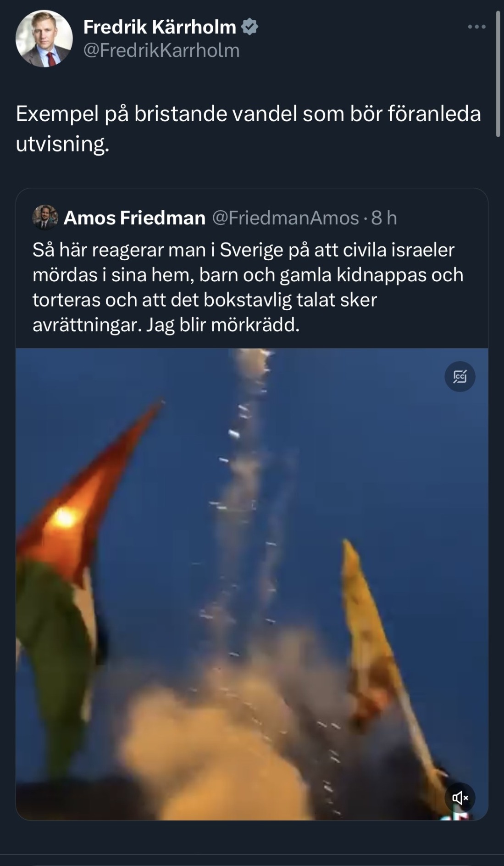This screenshot has width=504, height=866.
Task: Click the vertical scrollbar thumb
Action: coord(498,73)
